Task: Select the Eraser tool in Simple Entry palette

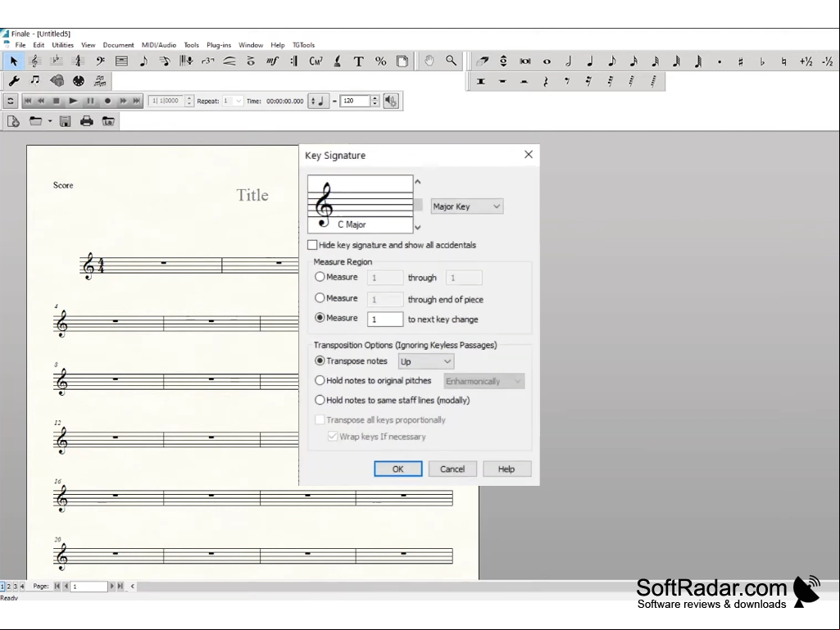Action: click(482, 61)
